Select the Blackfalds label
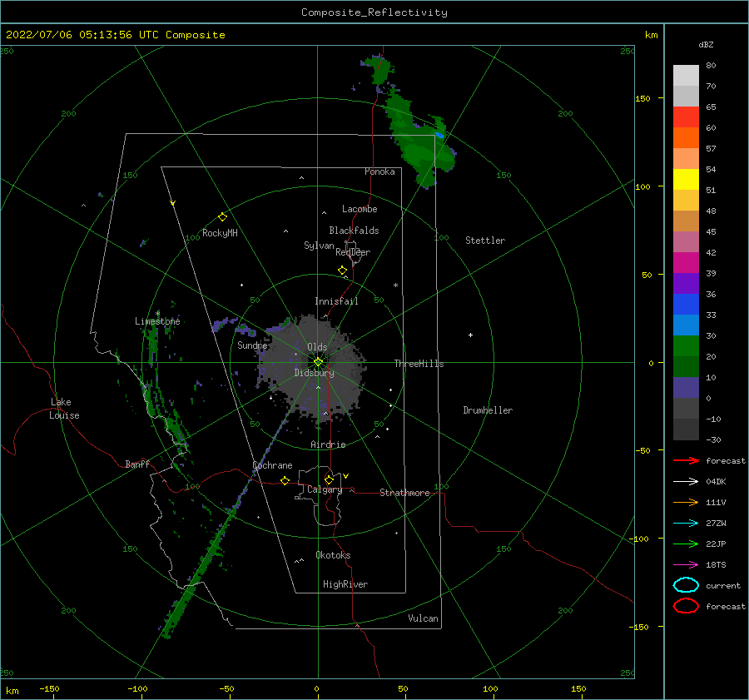This screenshot has width=749, height=700. point(354,231)
